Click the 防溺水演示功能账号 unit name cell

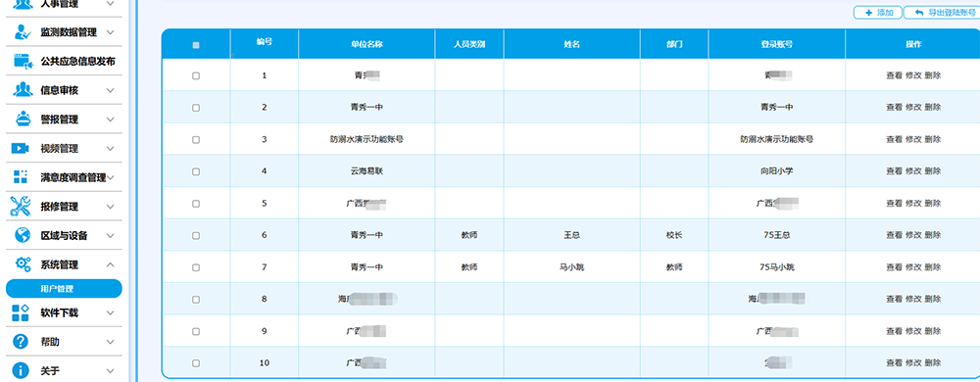(367, 140)
